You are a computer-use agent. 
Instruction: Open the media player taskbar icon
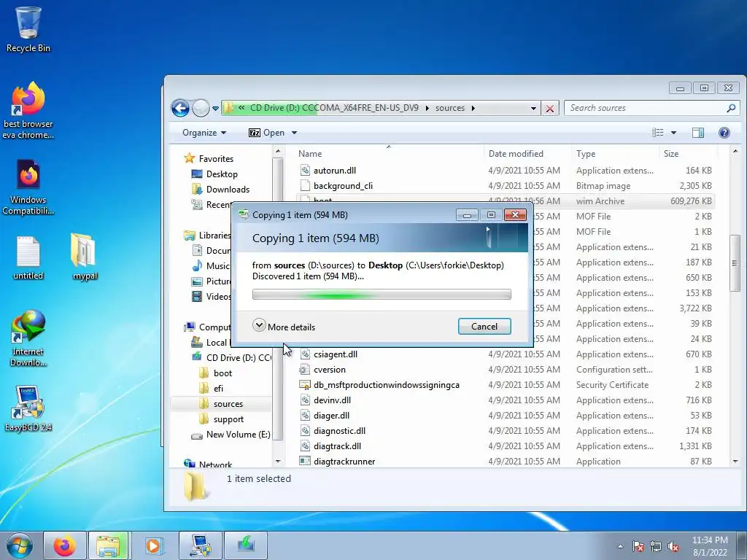click(153, 545)
